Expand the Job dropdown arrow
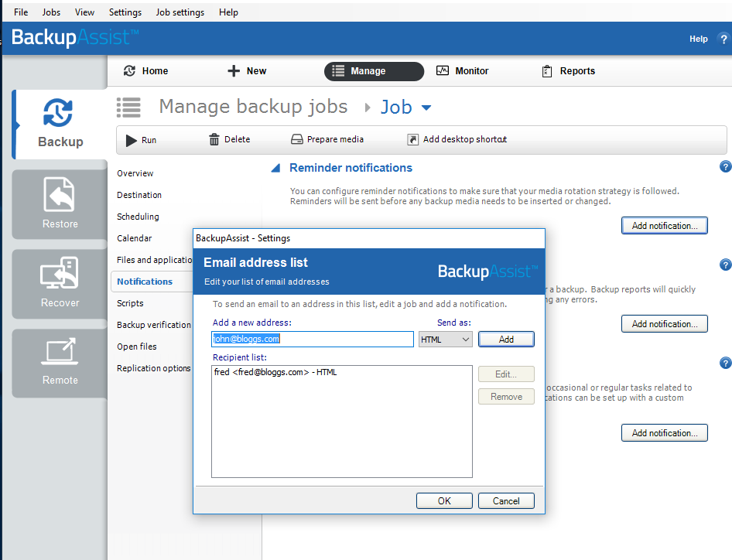Viewport: 732px width, 560px height. point(426,108)
